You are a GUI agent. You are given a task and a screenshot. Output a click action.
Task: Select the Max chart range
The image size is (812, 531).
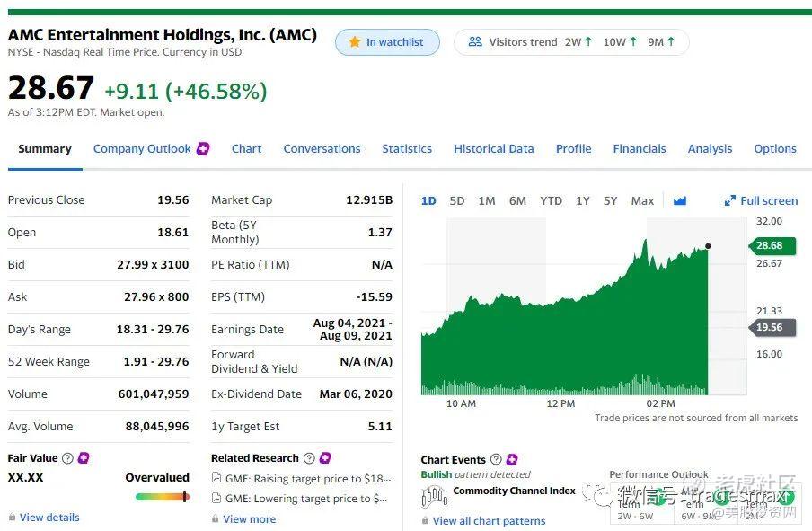tap(642, 200)
